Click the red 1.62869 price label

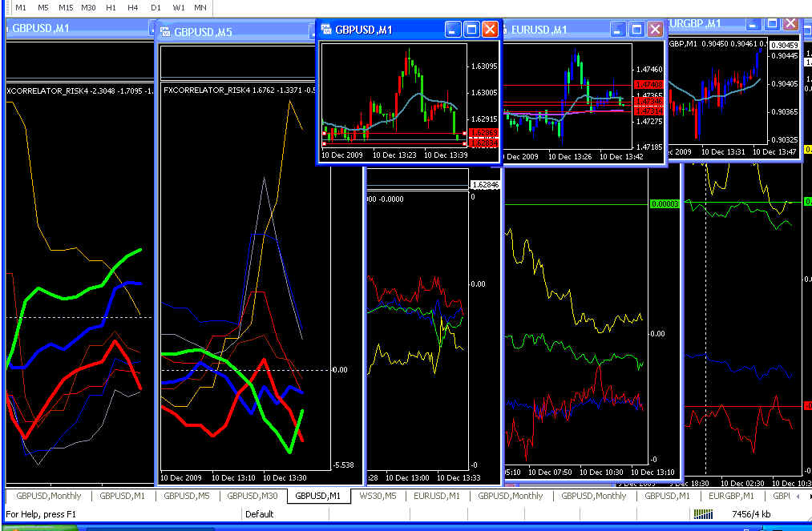click(x=484, y=133)
